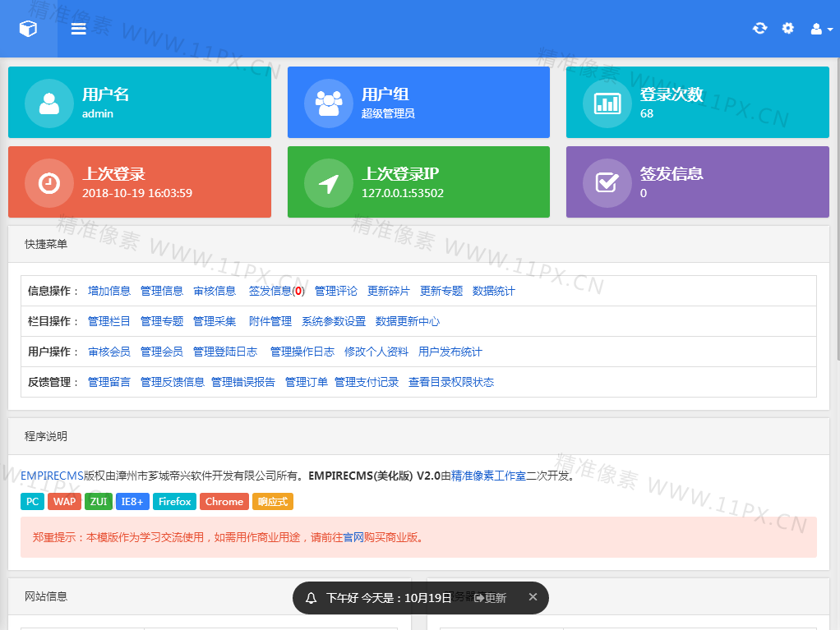Screen dimensions: 840x630
Task: Open 管理支付记录 link
Action: [366, 382]
